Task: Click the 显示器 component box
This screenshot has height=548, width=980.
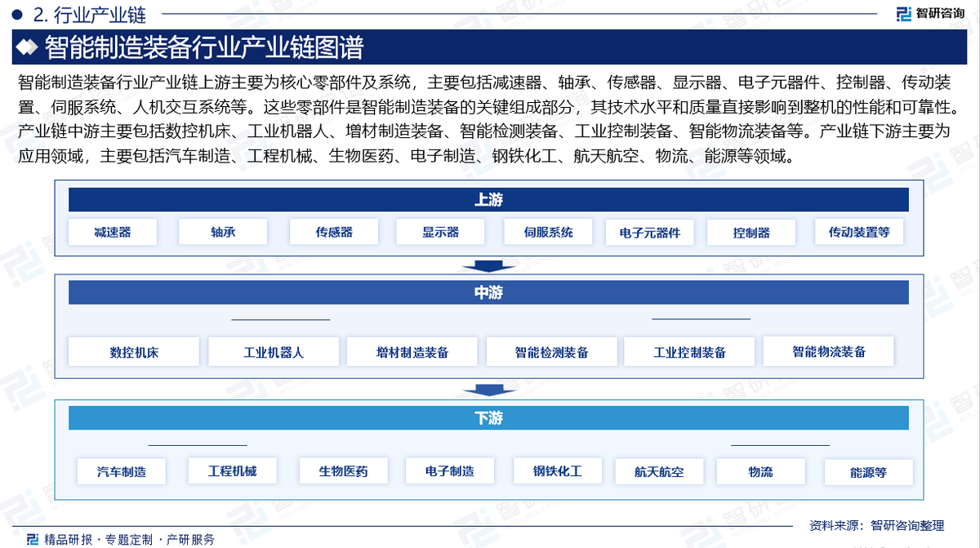Action: tap(440, 231)
